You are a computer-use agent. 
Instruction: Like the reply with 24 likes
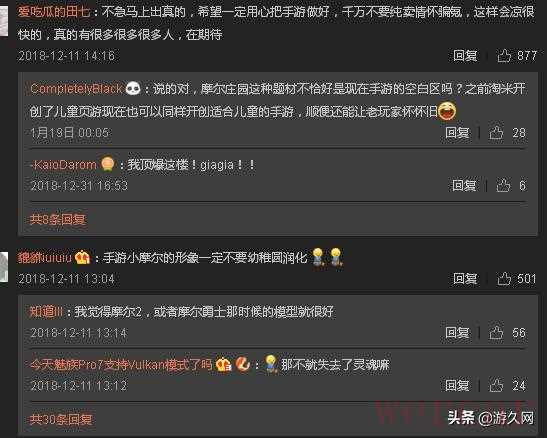(496, 385)
